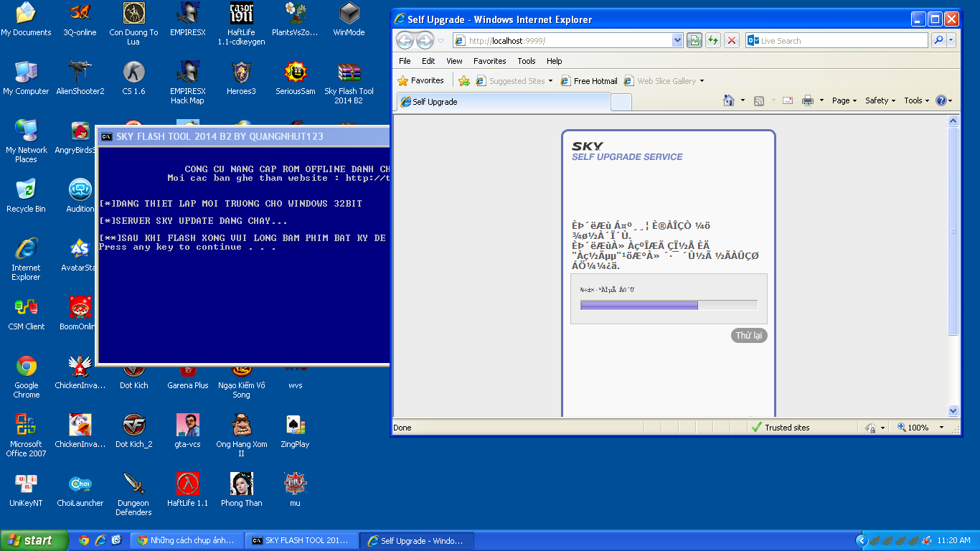
Task: Open the Help question mark icon
Action: coord(941,101)
